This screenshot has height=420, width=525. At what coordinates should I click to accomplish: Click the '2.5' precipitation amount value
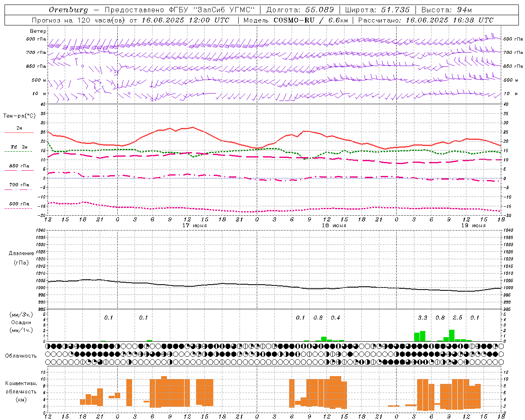[457, 318]
